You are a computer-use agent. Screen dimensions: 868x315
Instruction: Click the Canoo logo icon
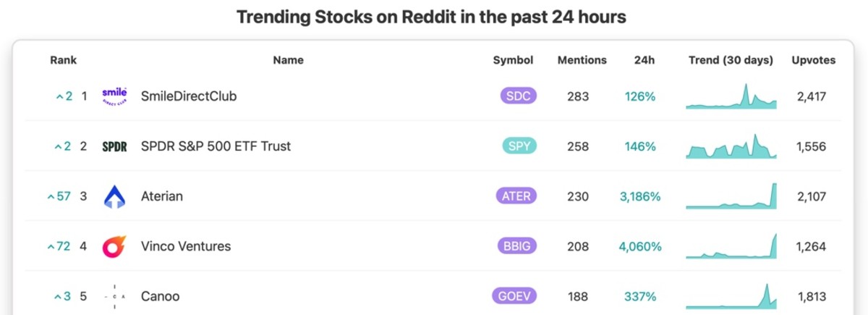114,296
